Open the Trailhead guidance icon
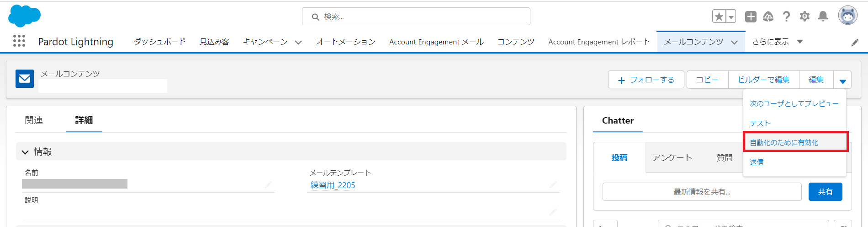The height and width of the screenshot is (227, 868). point(768,16)
